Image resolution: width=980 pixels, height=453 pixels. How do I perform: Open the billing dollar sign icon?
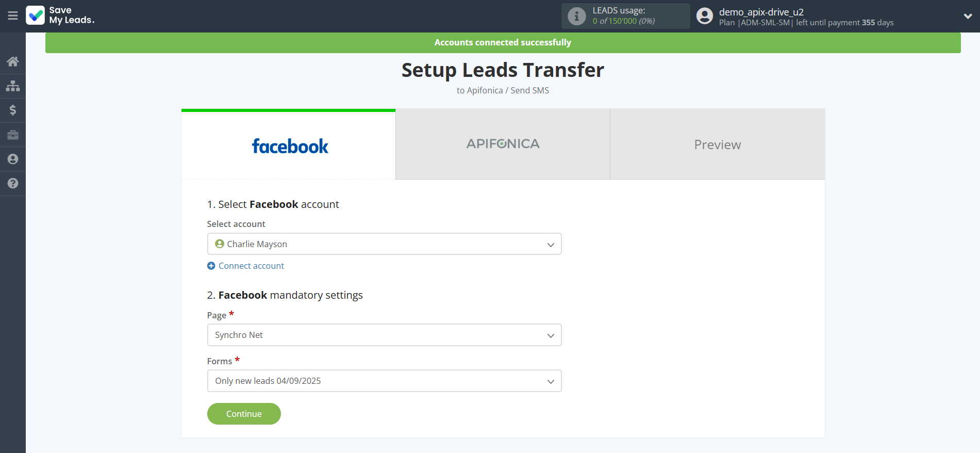click(x=13, y=110)
